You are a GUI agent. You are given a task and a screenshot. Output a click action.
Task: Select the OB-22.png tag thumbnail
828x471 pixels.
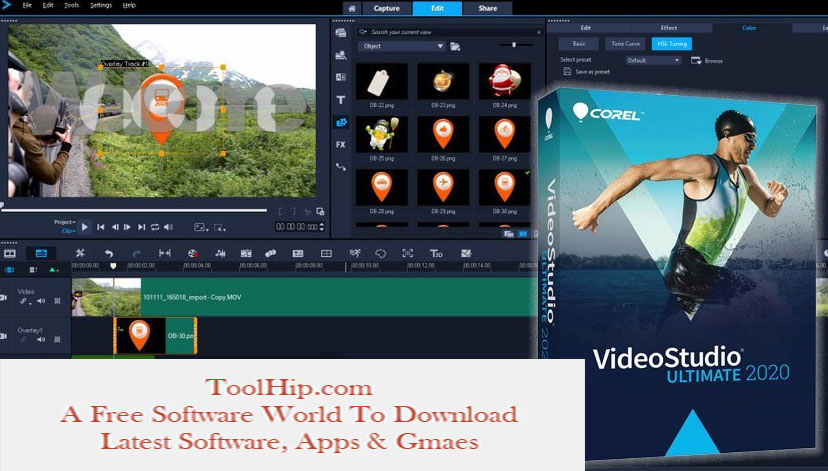pos(381,82)
